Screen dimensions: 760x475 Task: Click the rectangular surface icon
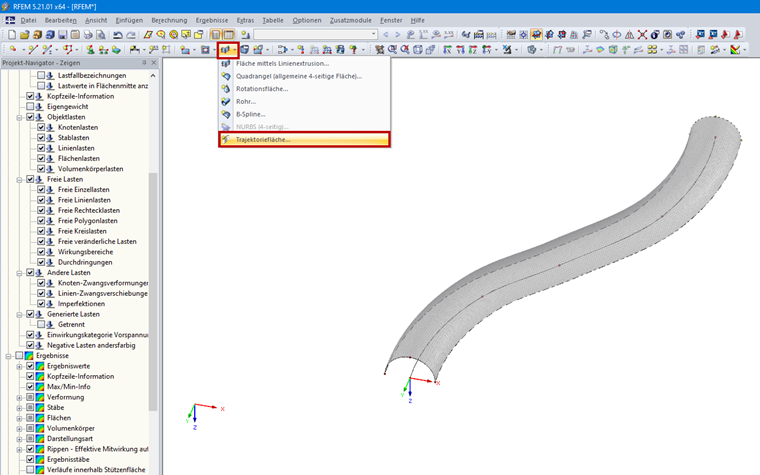pos(185,49)
